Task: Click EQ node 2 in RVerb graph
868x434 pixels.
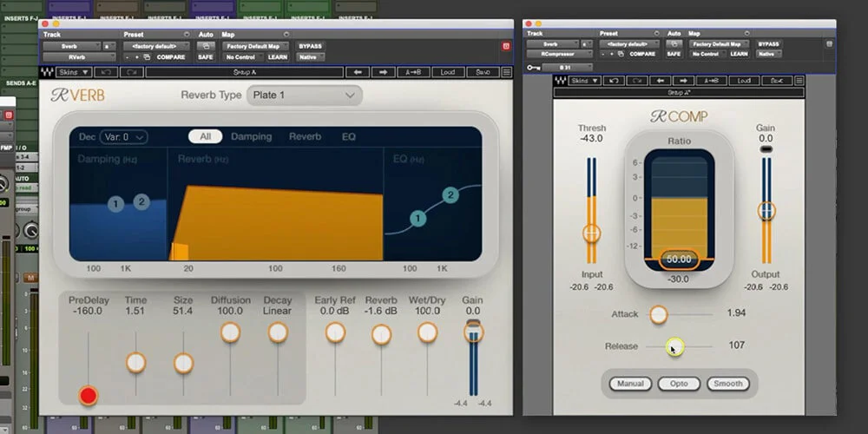Action: coord(450,194)
